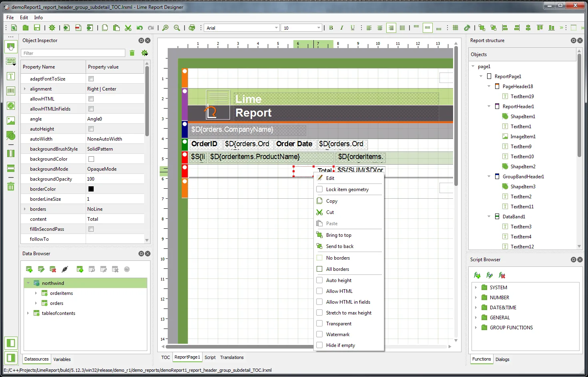Add a new datasource connection
Viewport: 588px width, 377px height.
pos(29,269)
